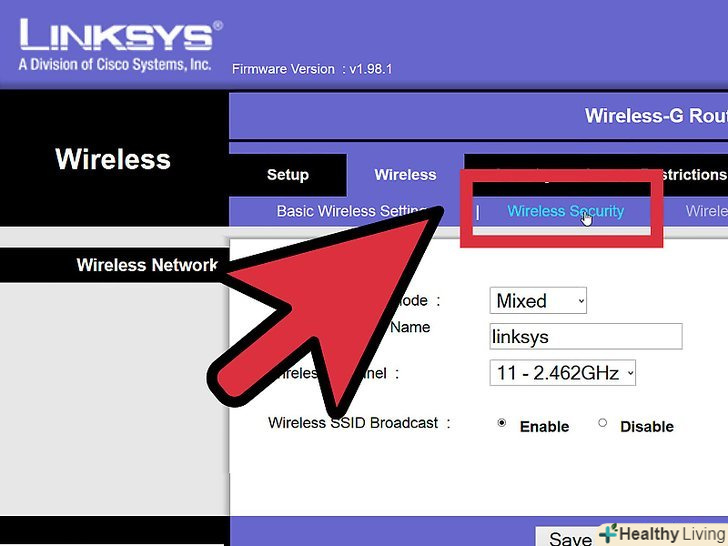Viewport: 728px width, 546px height.
Task: Click the large Wireless section heading
Action: [113, 159]
